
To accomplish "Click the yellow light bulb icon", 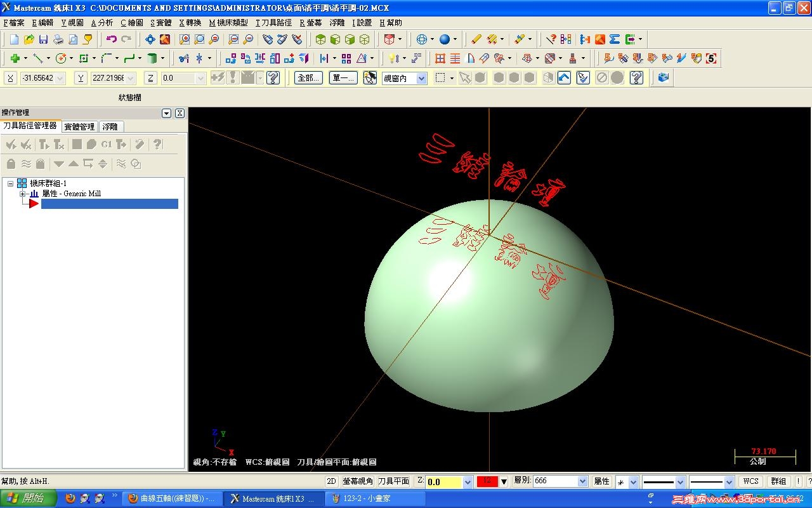I will [394, 58].
